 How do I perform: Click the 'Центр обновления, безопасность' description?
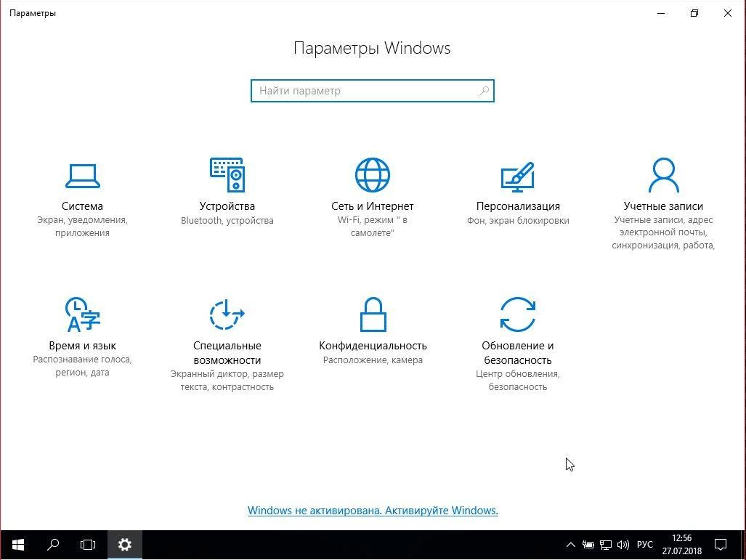pos(518,380)
